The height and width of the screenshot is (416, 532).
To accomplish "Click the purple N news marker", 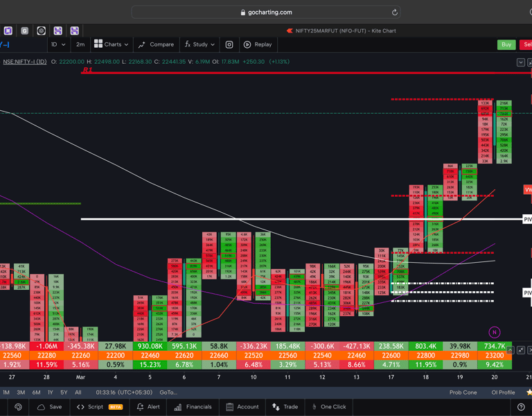I will (x=495, y=332).
